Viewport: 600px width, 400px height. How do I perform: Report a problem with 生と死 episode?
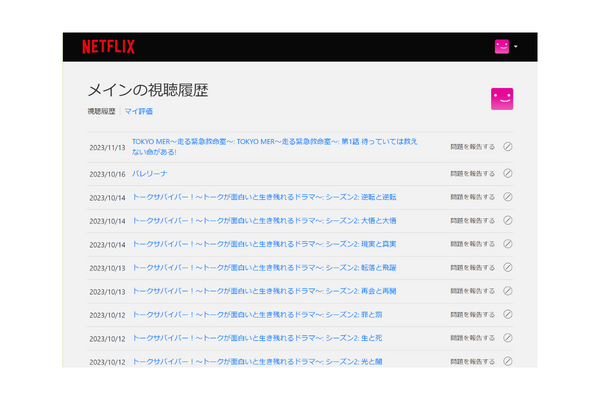pyautogui.click(x=472, y=338)
